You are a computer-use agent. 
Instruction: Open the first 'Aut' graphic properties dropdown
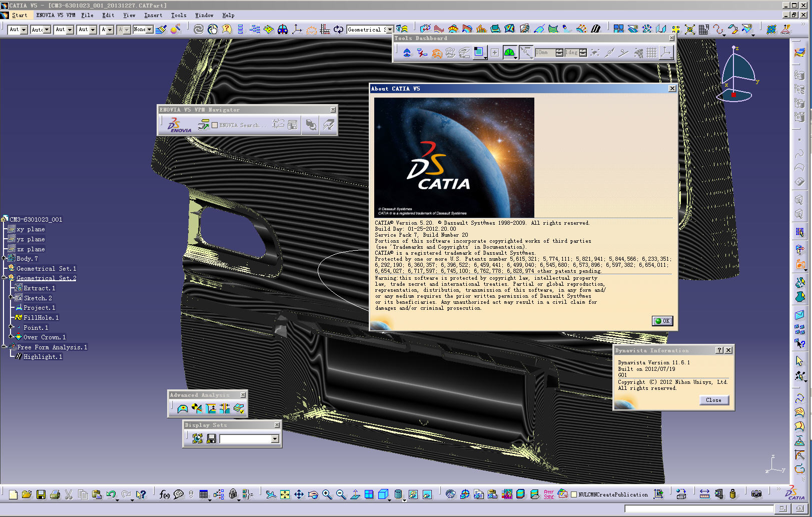[24, 30]
